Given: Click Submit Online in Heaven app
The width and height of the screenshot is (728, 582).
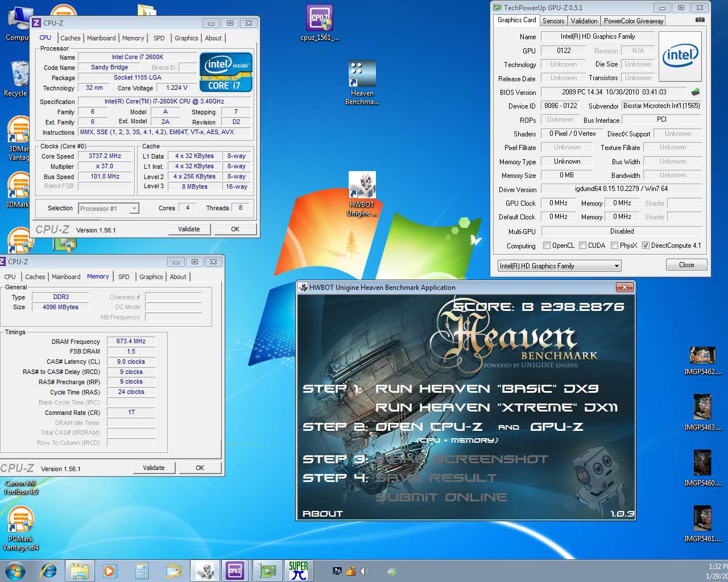Looking at the screenshot, I should [441, 497].
